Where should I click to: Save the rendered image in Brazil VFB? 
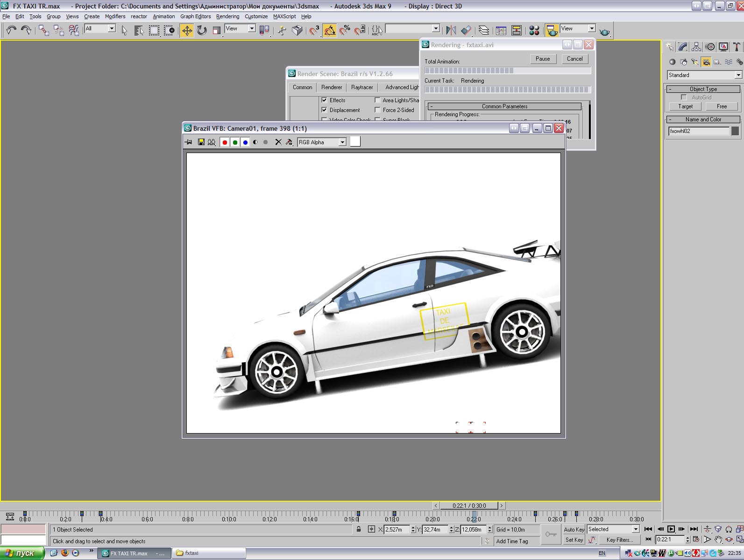(x=201, y=142)
